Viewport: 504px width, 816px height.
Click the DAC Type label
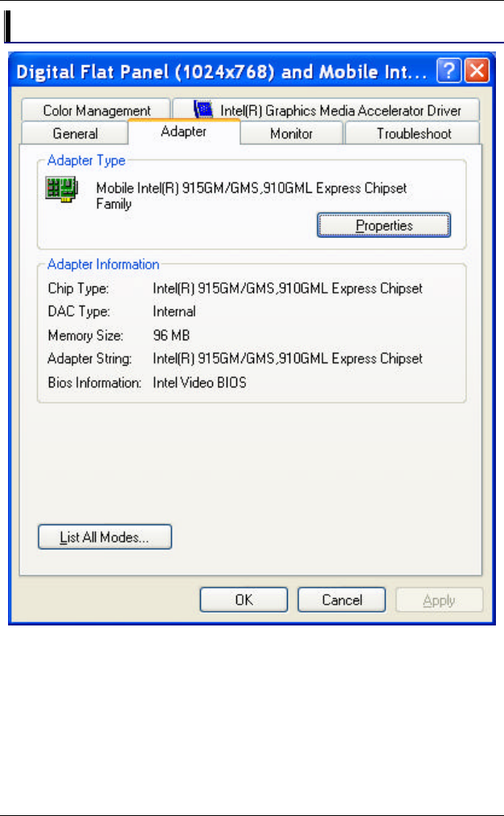tap(79, 311)
